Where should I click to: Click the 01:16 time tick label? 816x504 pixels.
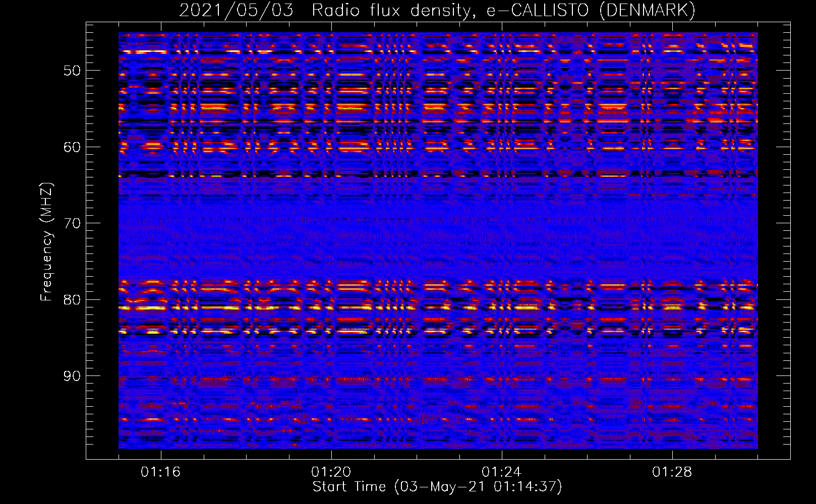pos(161,472)
